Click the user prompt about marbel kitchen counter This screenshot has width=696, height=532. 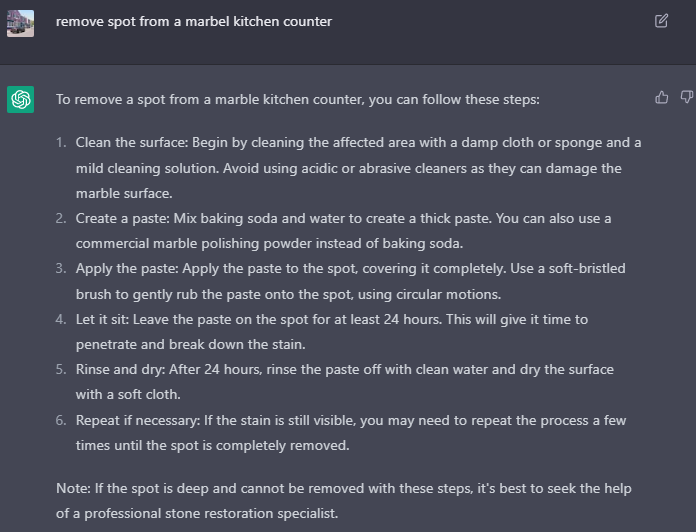(x=194, y=21)
